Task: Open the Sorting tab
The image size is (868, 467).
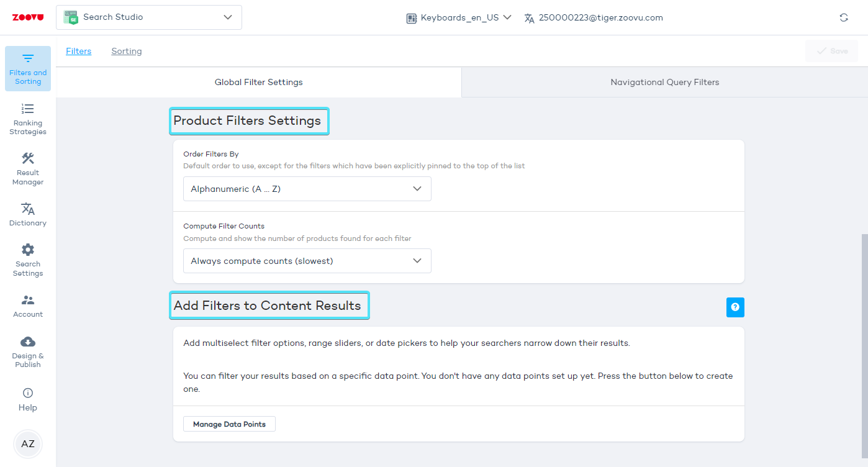Action: coord(126,51)
